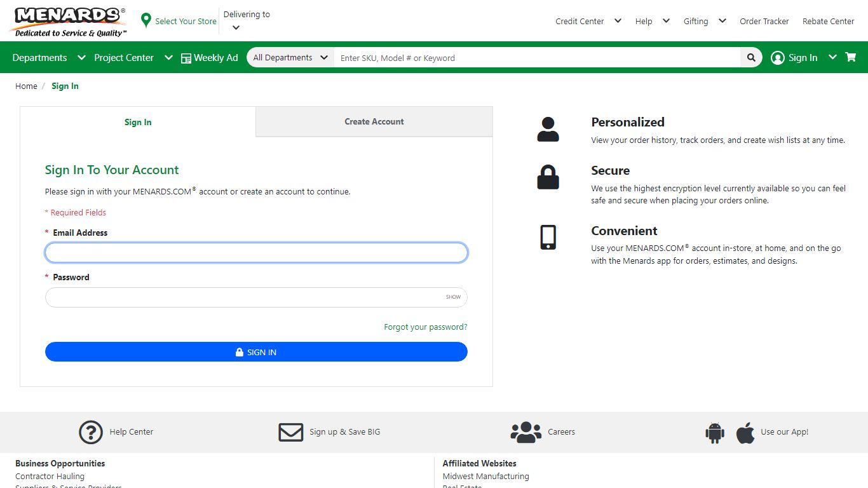The image size is (868, 488).
Task: Expand the Credit Center menu
Action: click(617, 21)
